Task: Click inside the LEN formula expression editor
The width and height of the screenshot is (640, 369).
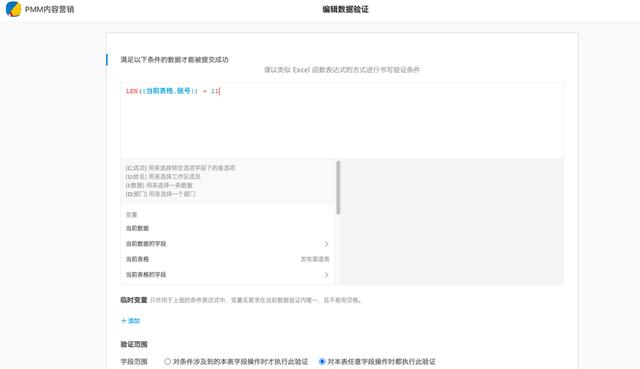Action: (342, 120)
